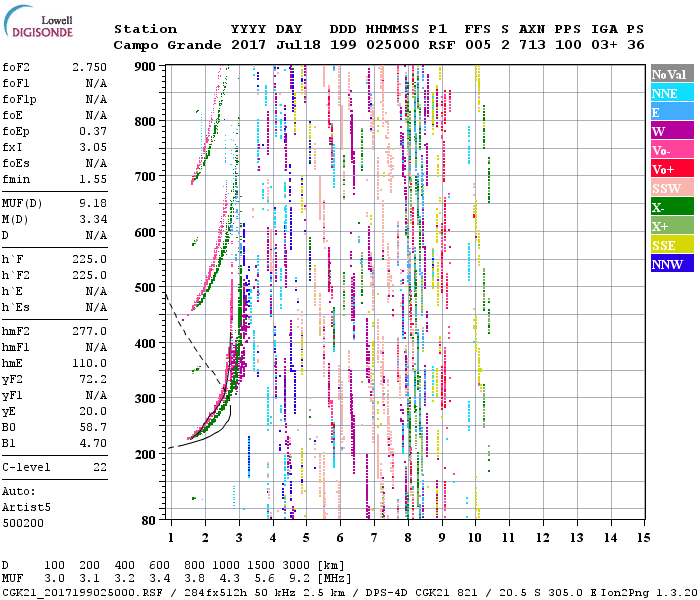Click the CGK21_2017199025000.RSF file name
Viewport: 700px width, 600px height.
(82, 592)
